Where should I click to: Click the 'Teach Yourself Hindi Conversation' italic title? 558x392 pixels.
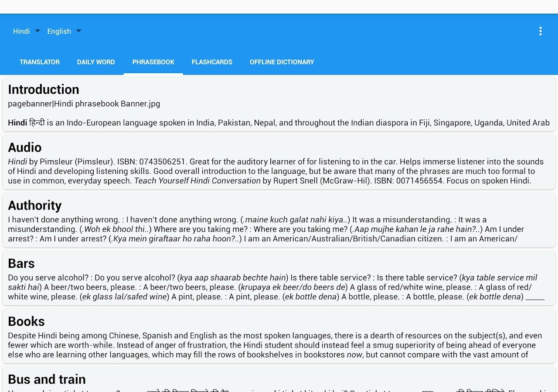(x=197, y=181)
